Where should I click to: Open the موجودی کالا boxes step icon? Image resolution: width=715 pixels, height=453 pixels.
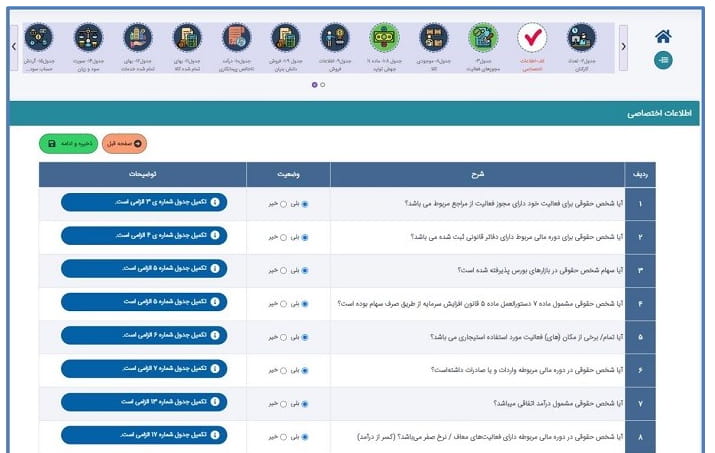point(434,37)
